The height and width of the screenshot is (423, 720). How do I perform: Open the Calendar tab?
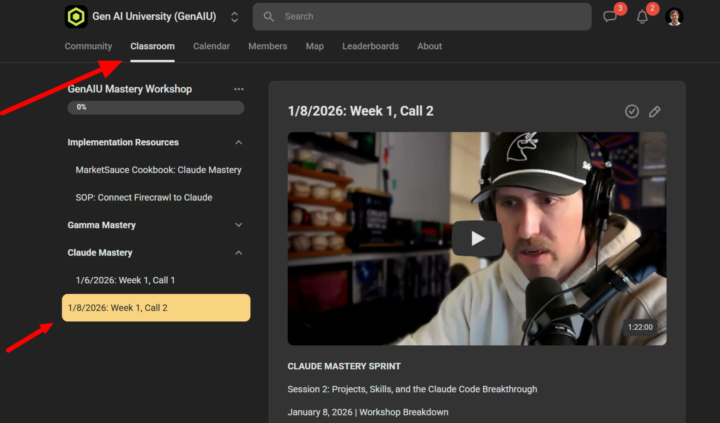[x=211, y=46]
